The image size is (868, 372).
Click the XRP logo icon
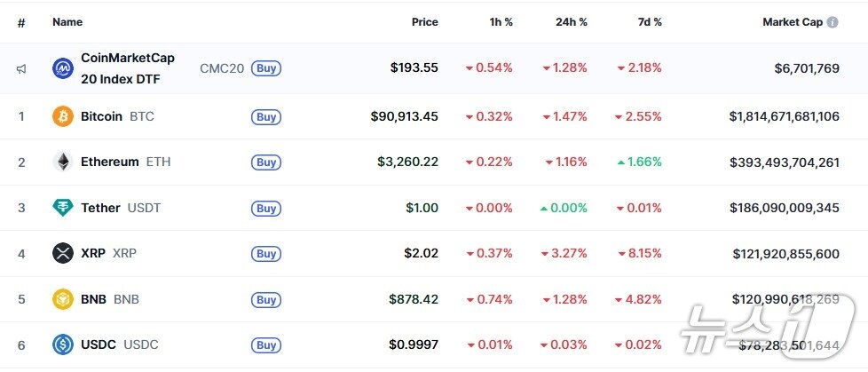63,253
